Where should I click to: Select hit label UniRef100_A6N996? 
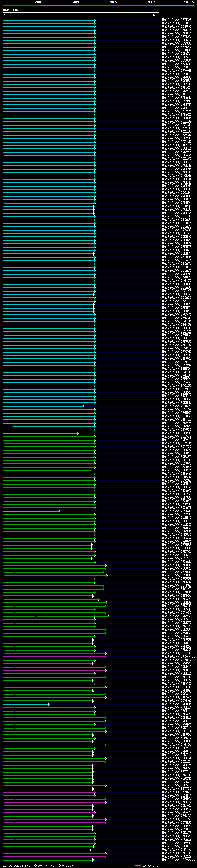click(177, 423)
